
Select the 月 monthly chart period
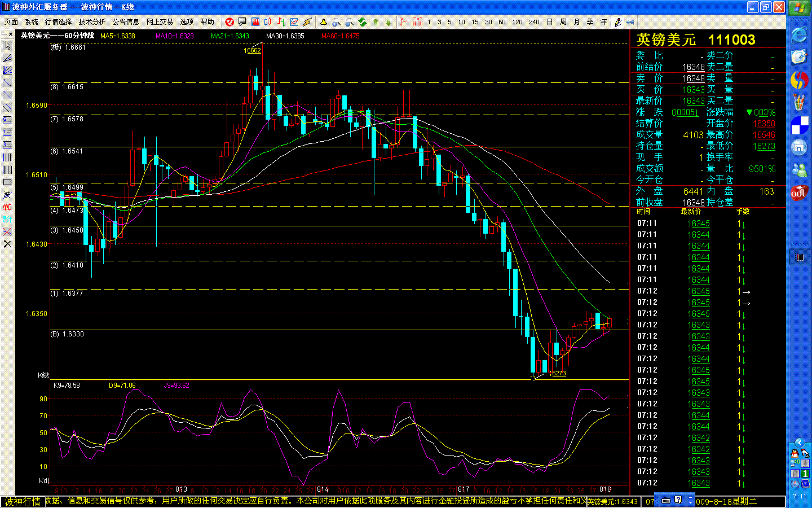point(577,22)
